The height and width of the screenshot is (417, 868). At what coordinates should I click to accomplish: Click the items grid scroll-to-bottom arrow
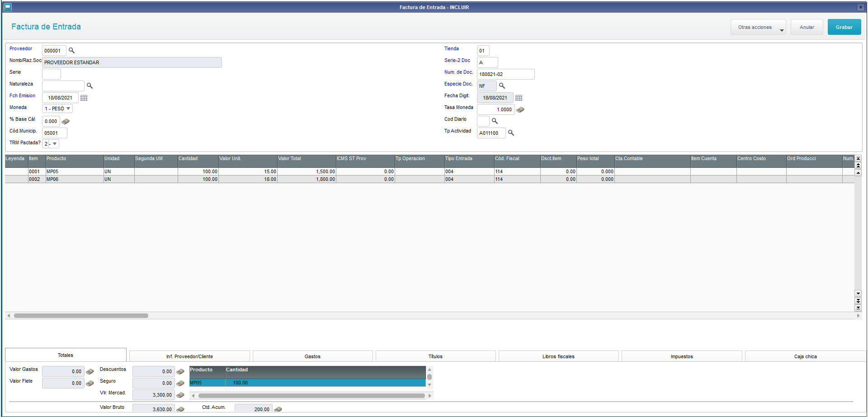(x=858, y=308)
